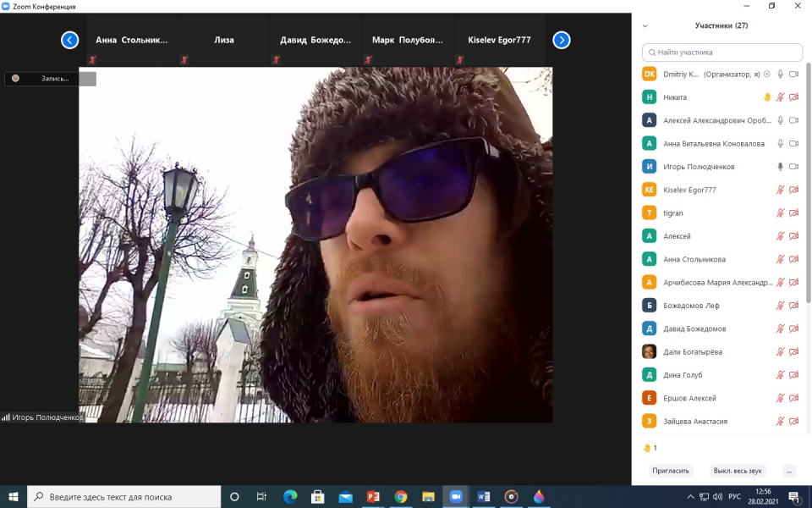Viewport: 812px width, 508px height.
Task: Open Zoom from the Windows taskbar
Action: [456, 497]
